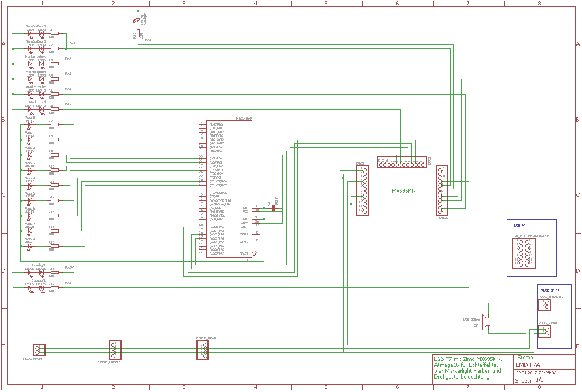The image size is (582, 392).
Task: Select the 'Marker yellow' label
Action: tap(35, 57)
